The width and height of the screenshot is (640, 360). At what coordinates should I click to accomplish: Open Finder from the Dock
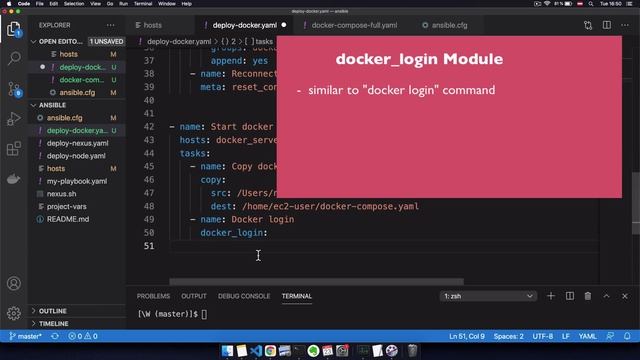pyautogui.click(x=227, y=351)
